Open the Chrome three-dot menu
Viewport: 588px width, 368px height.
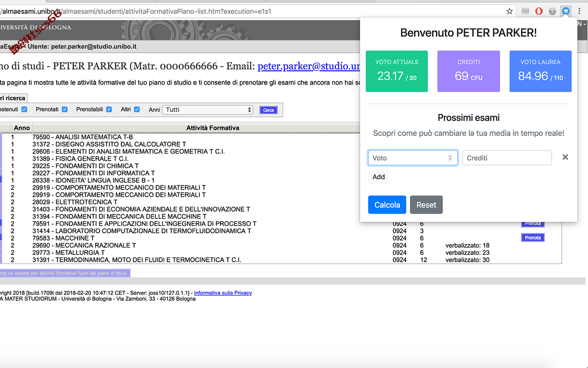[579, 11]
